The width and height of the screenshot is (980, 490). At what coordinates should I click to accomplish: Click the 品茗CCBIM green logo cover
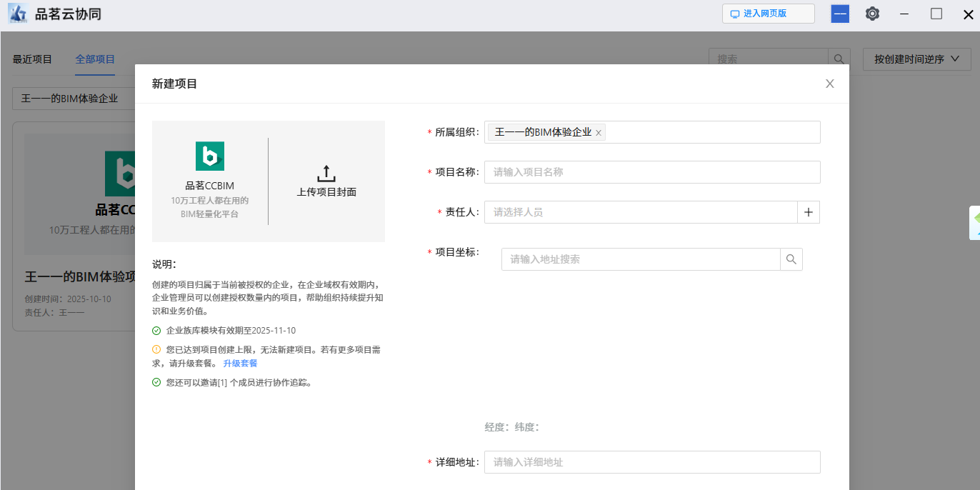209,156
